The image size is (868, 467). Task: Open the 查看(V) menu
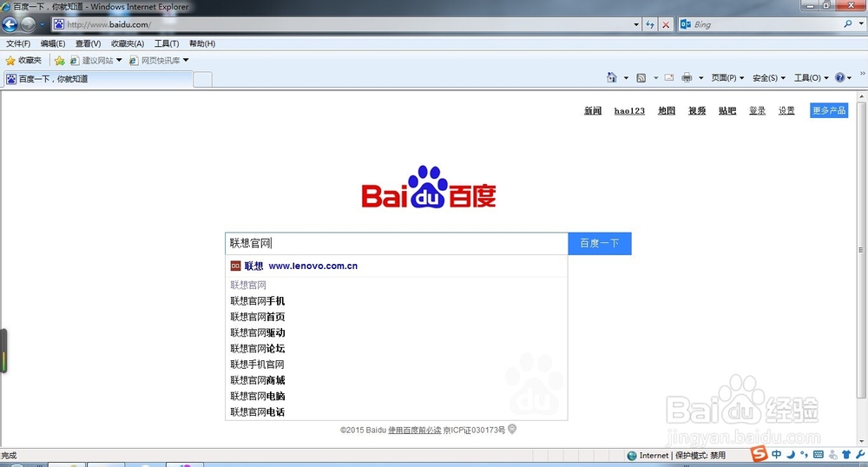click(88, 43)
